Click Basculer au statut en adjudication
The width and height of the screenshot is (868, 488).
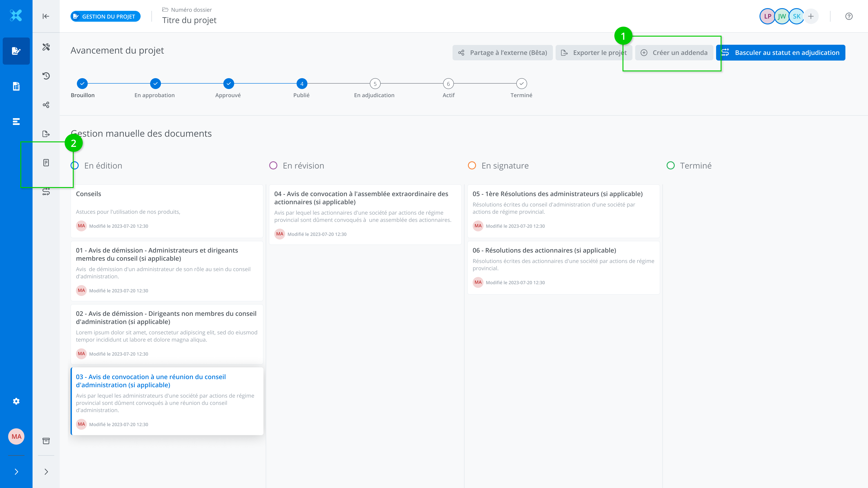click(780, 53)
